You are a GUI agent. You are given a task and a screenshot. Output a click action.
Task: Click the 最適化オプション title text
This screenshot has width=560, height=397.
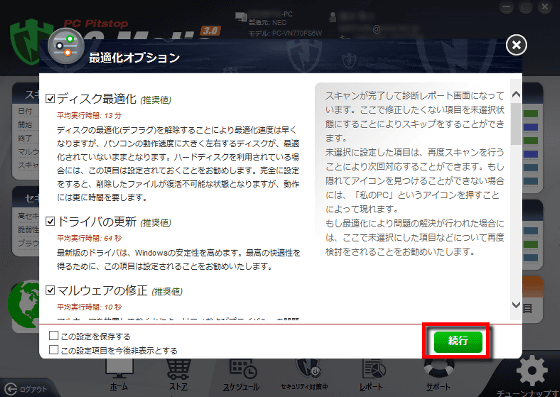click(134, 57)
